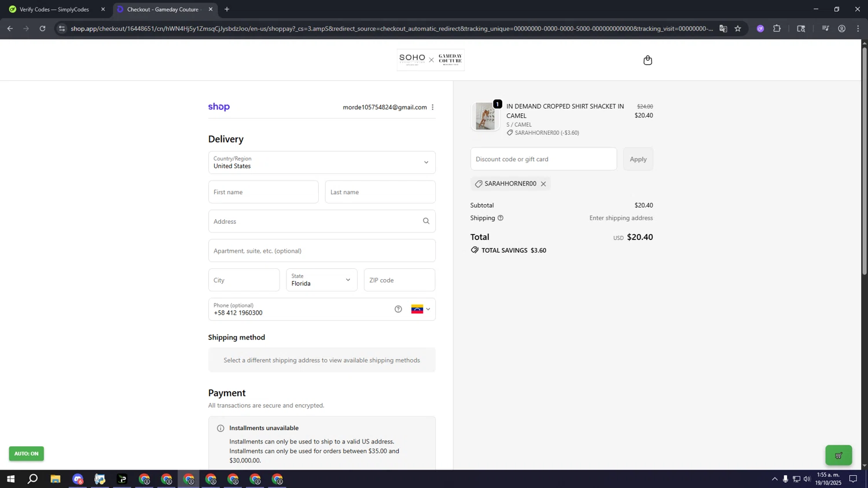This screenshot has height=488, width=868.
Task: Click the Apply discount button
Action: point(638,159)
